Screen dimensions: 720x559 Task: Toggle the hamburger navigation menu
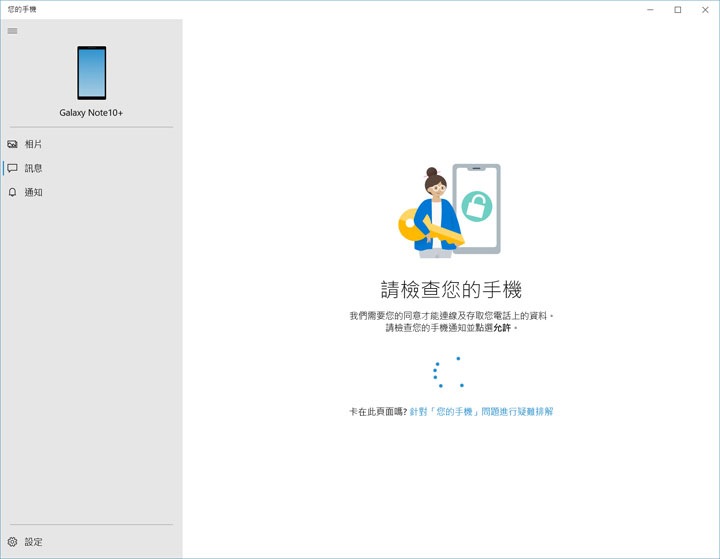12,31
